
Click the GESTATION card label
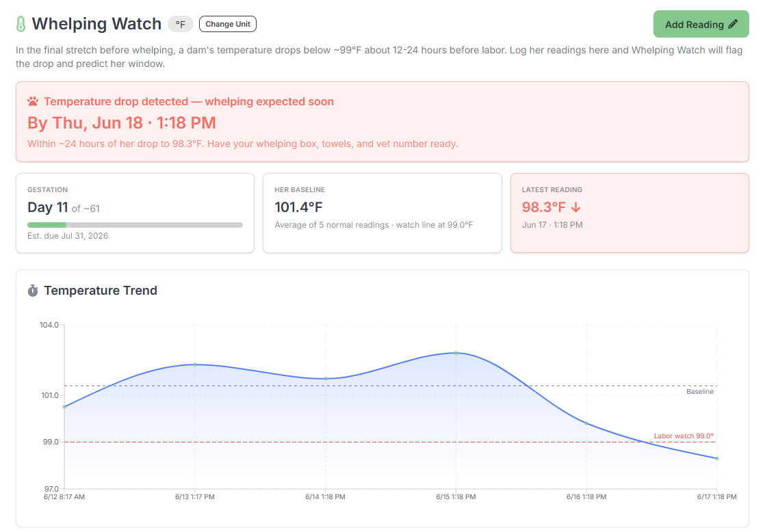tap(47, 189)
